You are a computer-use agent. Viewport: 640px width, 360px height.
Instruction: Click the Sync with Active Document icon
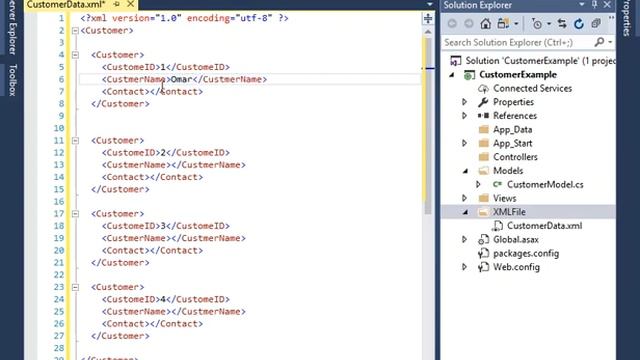point(562,24)
